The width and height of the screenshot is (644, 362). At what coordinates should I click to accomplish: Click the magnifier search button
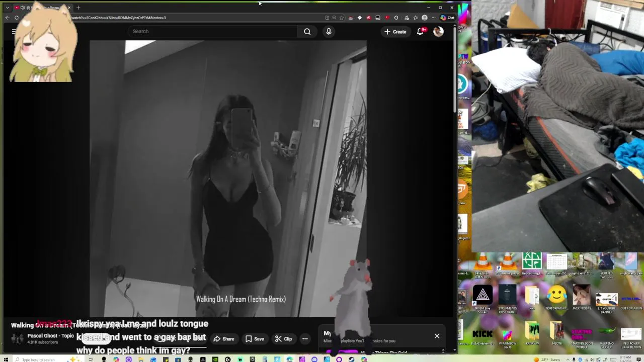click(307, 31)
